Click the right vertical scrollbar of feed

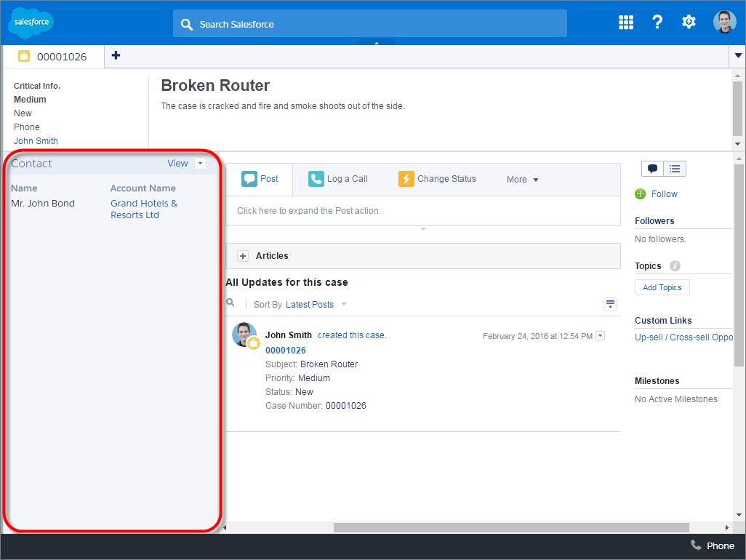[738, 265]
